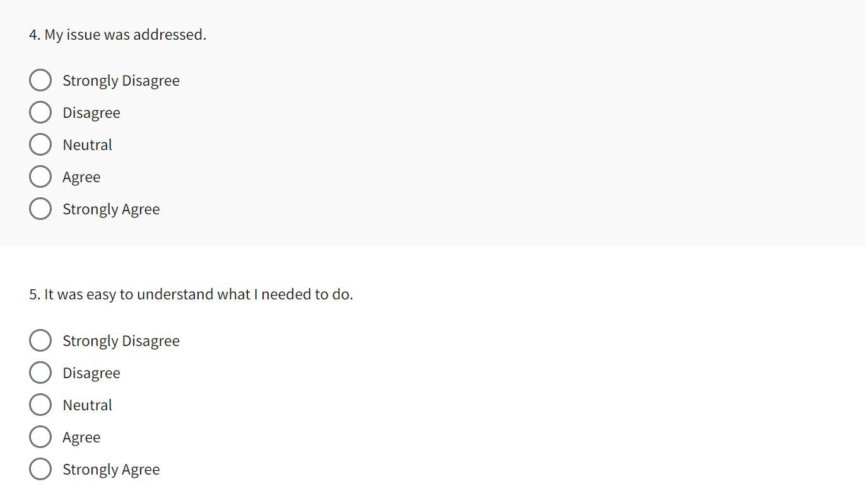Click the 'Neutral' label under question 5
Image resolution: width=868 pixels, height=484 pixels.
pos(88,405)
